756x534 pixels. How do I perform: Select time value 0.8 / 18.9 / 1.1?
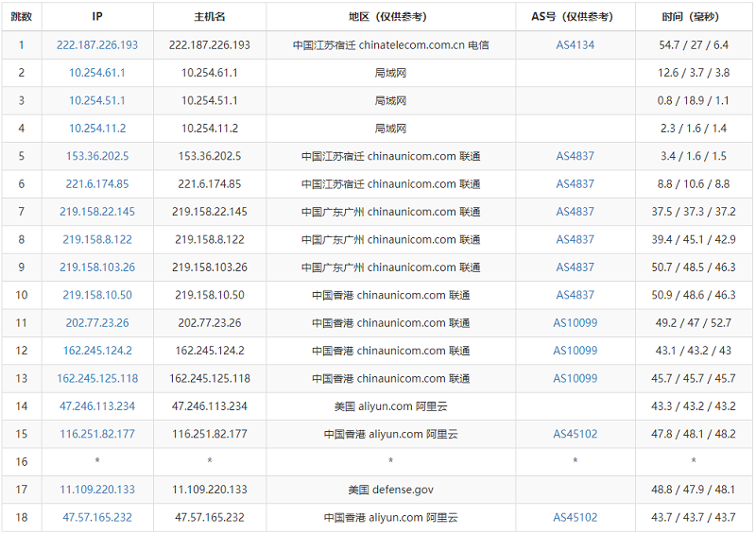coord(694,100)
